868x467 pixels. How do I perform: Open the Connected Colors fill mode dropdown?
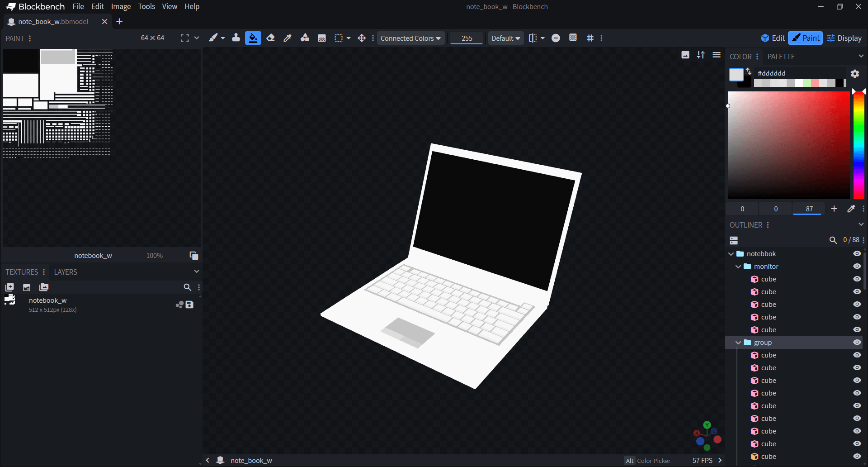pyautogui.click(x=410, y=38)
